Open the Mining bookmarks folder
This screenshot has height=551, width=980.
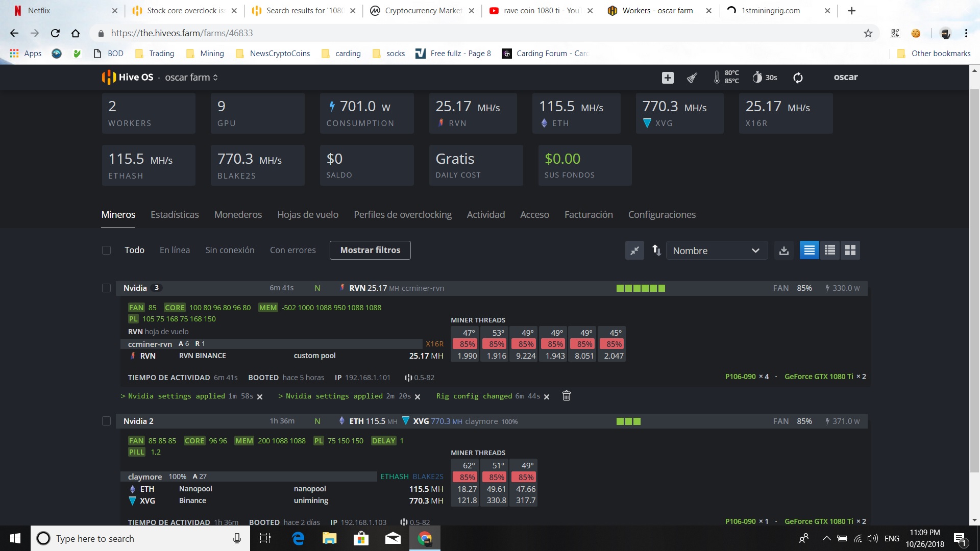pos(205,54)
